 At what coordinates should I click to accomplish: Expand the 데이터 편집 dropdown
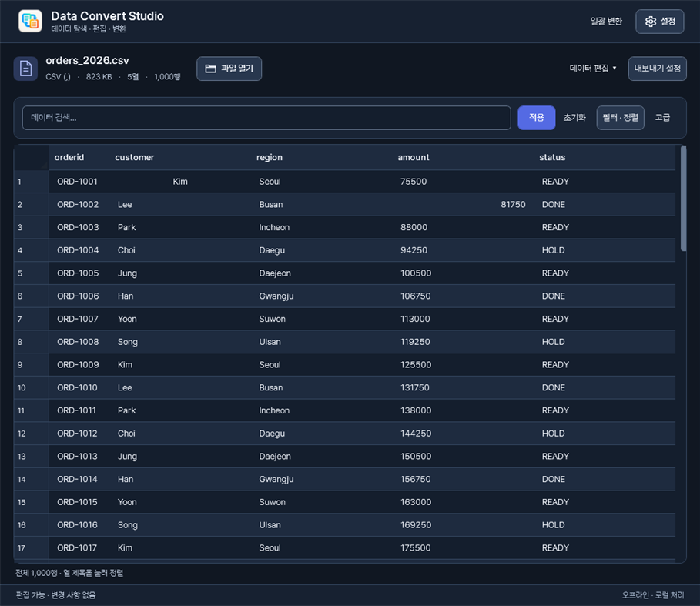pos(593,69)
